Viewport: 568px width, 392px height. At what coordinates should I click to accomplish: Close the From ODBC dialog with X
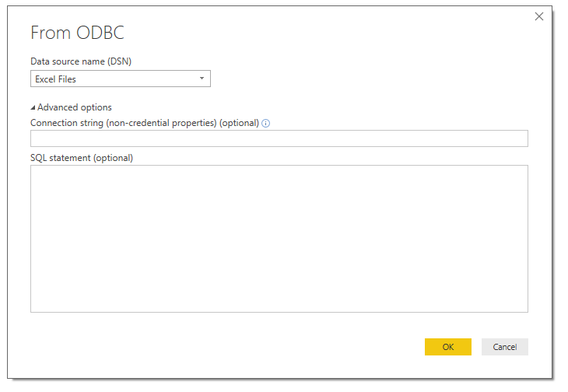tap(539, 16)
